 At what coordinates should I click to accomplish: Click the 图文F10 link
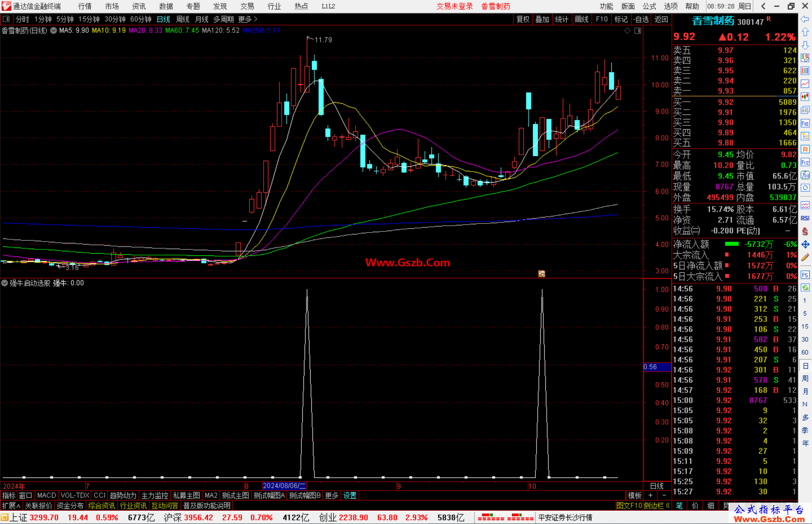[x=629, y=506]
